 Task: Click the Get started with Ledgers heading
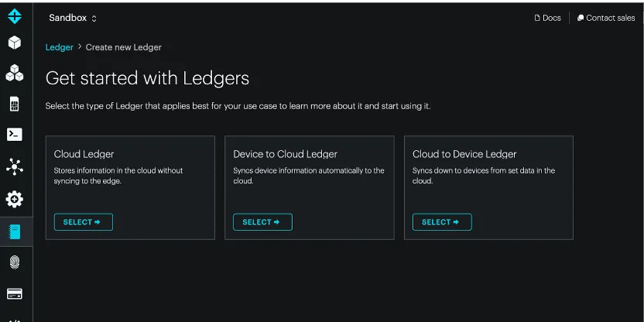point(147,78)
